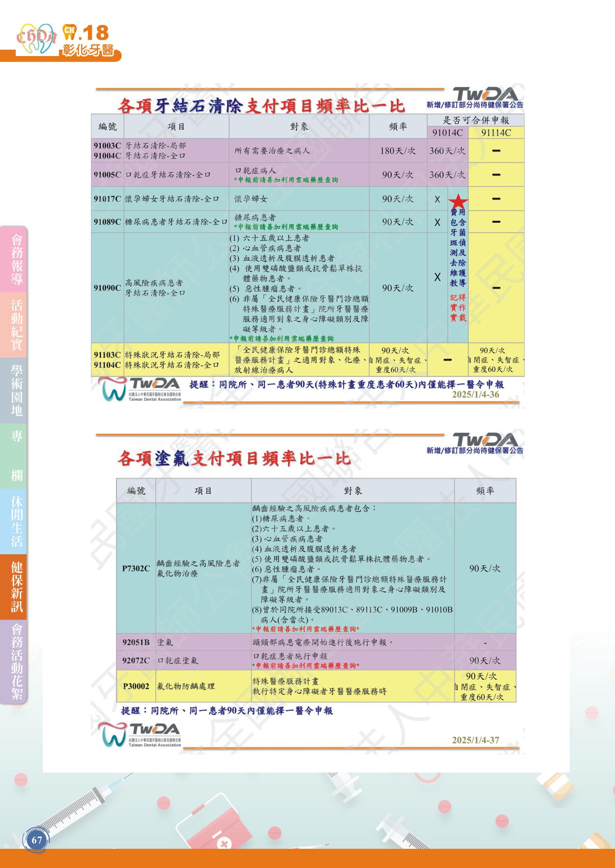The width and height of the screenshot is (615, 868).
Task: Click the 彰化牙醫 header label
Action: click(x=88, y=50)
